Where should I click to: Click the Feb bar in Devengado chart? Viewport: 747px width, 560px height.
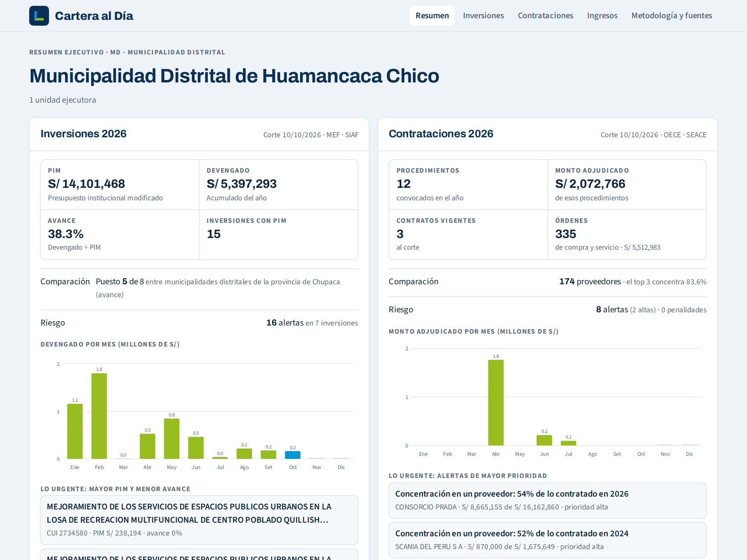point(99,416)
